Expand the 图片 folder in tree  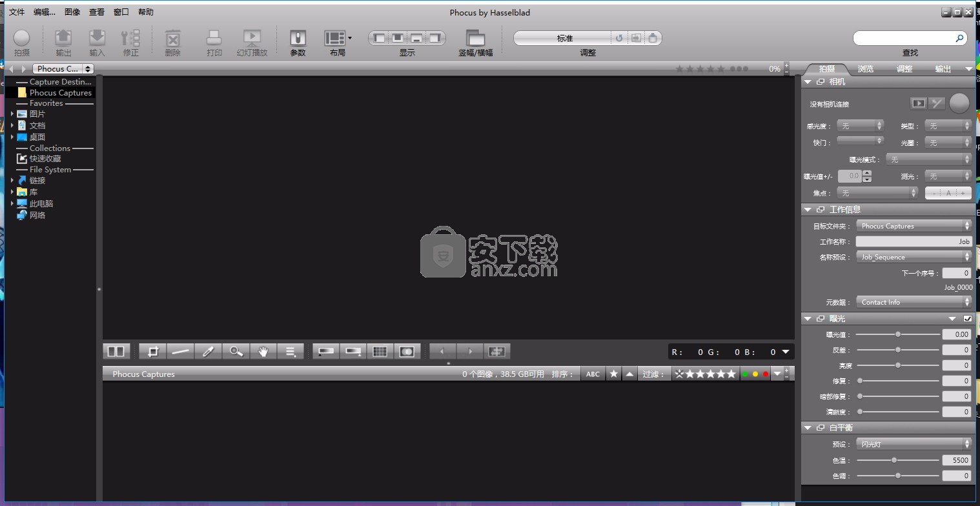pyautogui.click(x=12, y=114)
